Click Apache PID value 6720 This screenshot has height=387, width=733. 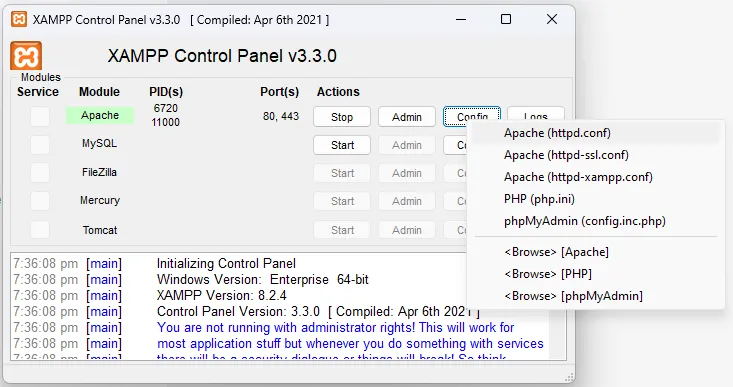[x=165, y=108]
